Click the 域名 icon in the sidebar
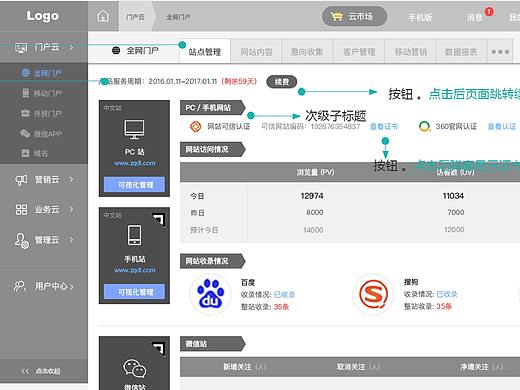The image size is (520, 390). pyautogui.click(x=25, y=153)
